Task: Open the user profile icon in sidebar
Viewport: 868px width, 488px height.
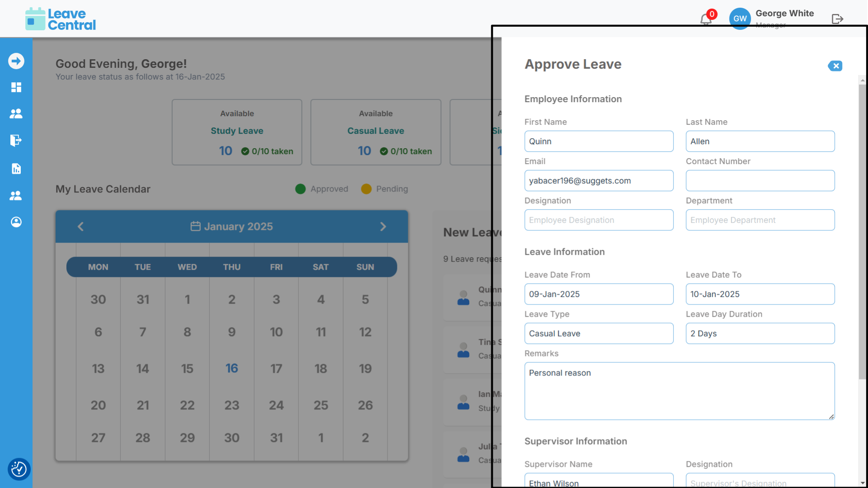Action: click(16, 222)
